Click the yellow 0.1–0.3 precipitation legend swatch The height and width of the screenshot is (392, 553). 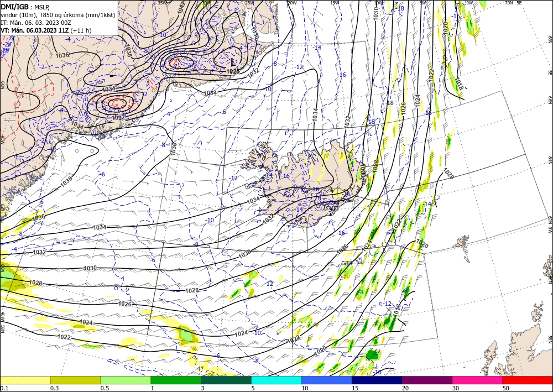click(x=25, y=380)
